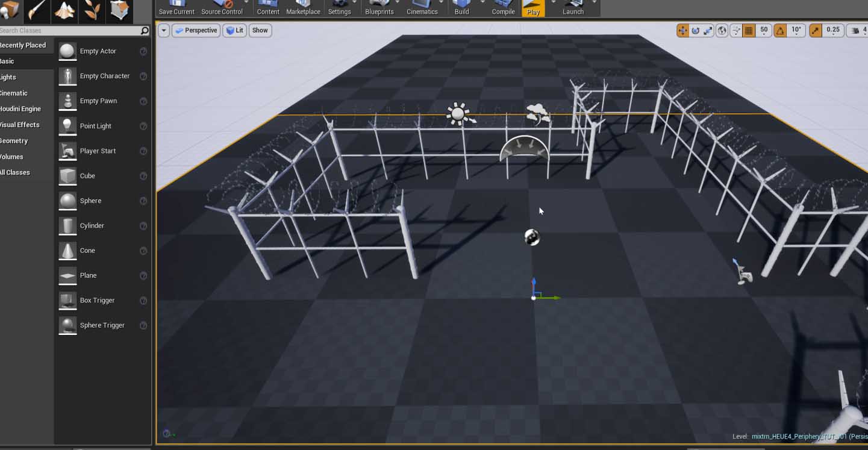Click the Search Classes input field
This screenshot has width=868, height=450.
[69, 30]
